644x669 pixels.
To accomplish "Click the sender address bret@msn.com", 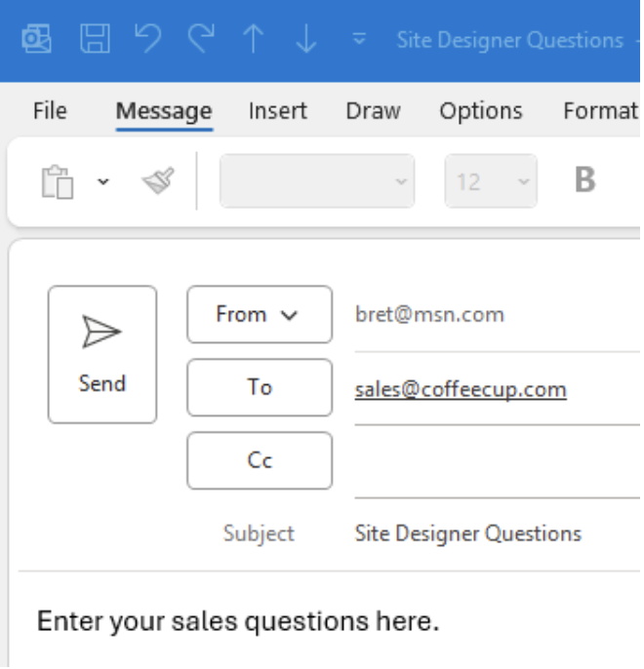I will tap(429, 314).
